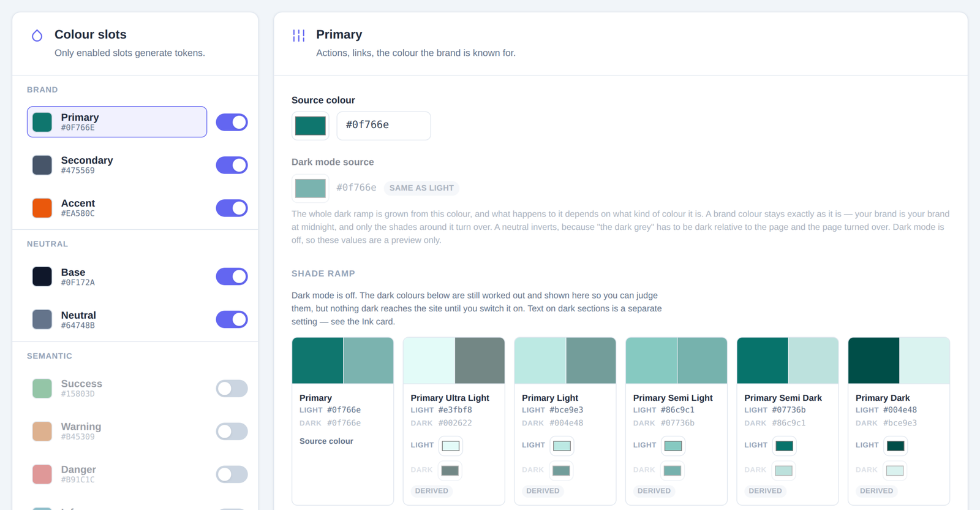Switch off the Base slot toggle
The image size is (980, 510).
click(232, 276)
